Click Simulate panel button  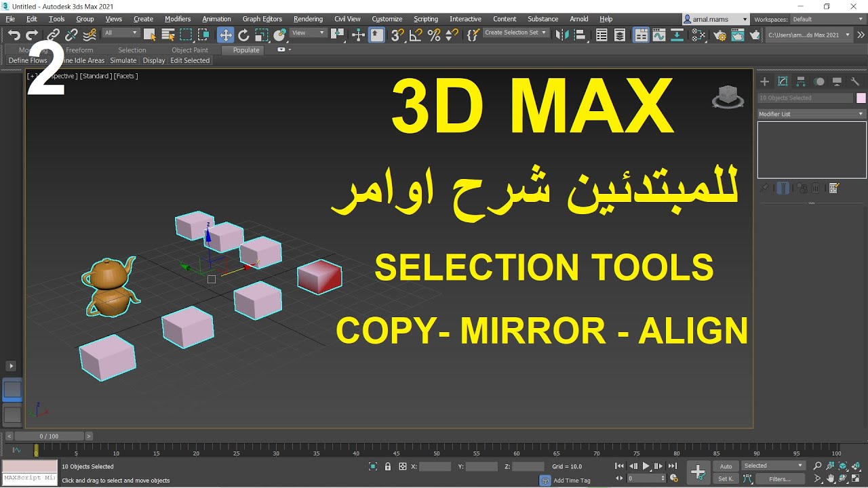click(x=123, y=60)
